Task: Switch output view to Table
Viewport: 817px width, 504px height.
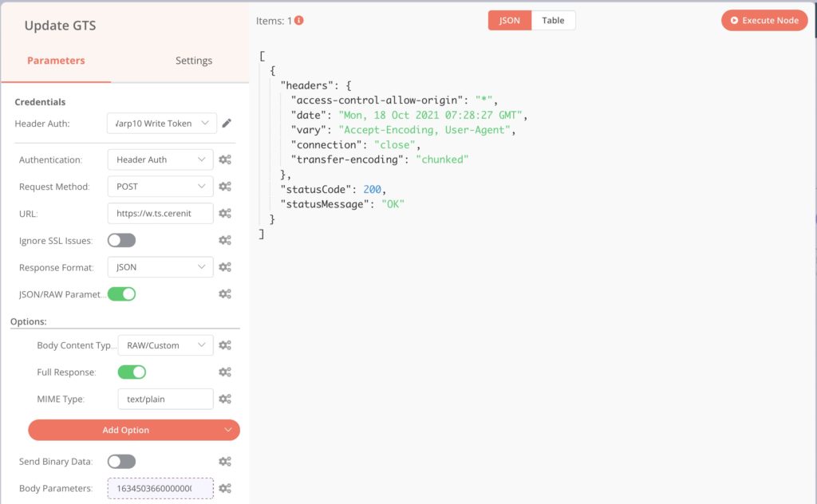Action: click(x=553, y=21)
